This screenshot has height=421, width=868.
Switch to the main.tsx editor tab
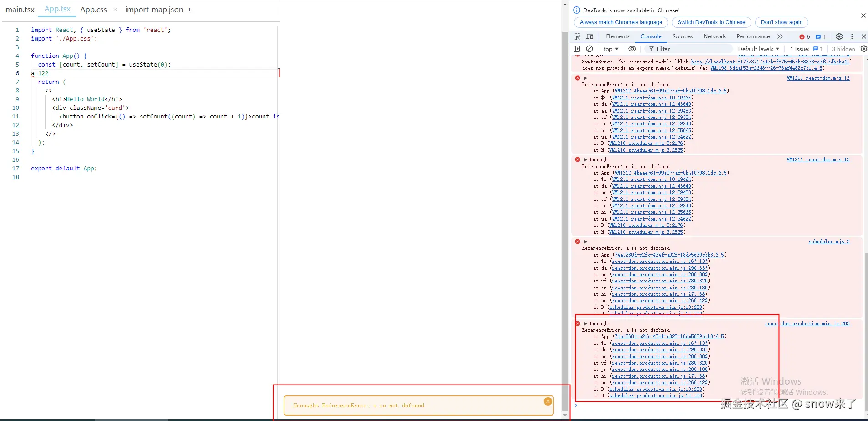point(20,10)
